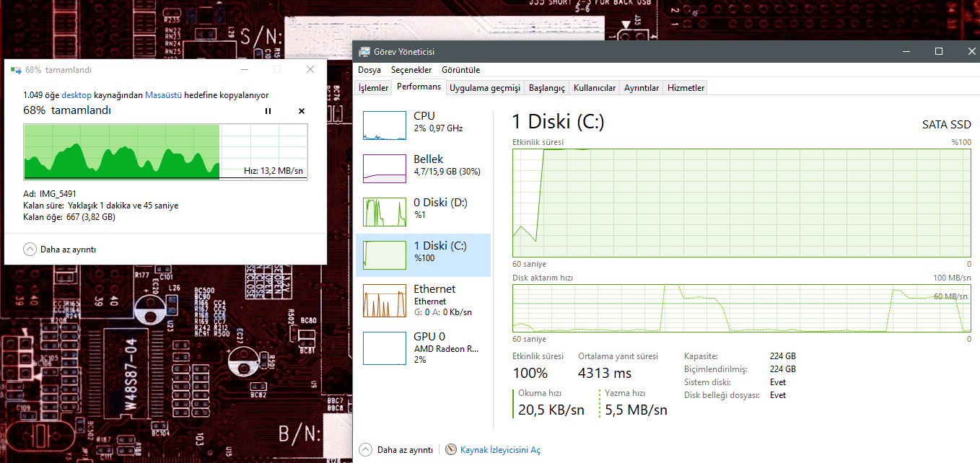The image size is (980, 463).
Task: Close the copy progress dialog
Action: coord(310,70)
